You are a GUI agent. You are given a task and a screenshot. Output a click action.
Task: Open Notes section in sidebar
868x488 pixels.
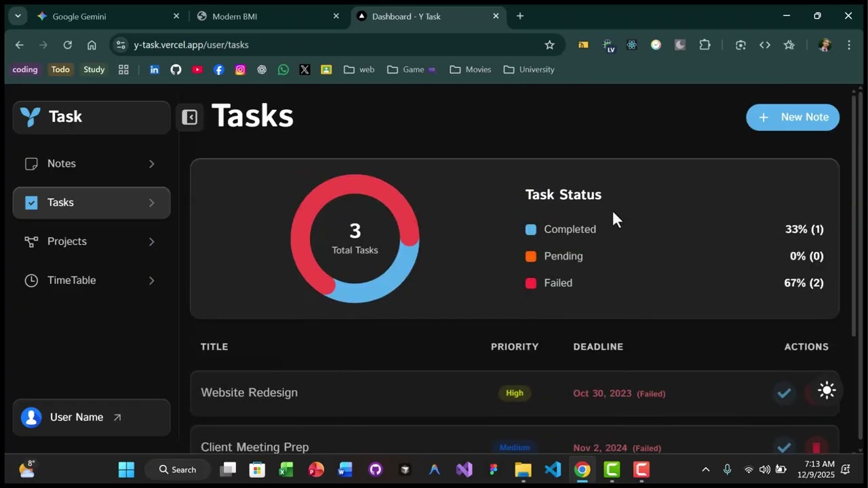[92, 163]
